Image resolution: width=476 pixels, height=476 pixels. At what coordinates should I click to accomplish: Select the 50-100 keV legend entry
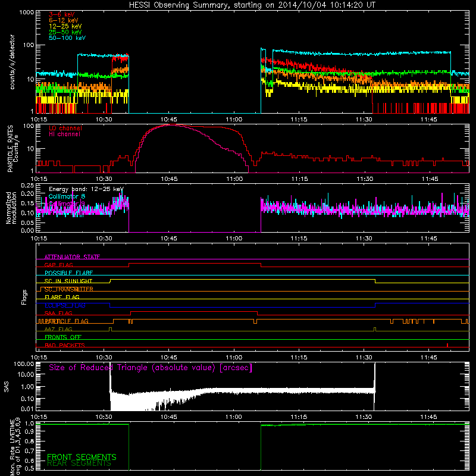click(67, 38)
